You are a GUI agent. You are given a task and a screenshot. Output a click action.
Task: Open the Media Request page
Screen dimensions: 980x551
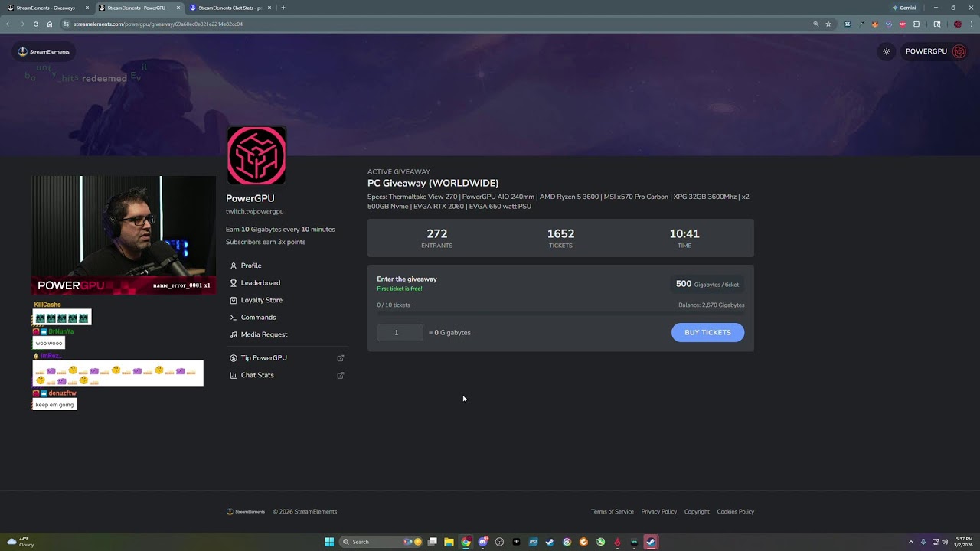coord(264,334)
